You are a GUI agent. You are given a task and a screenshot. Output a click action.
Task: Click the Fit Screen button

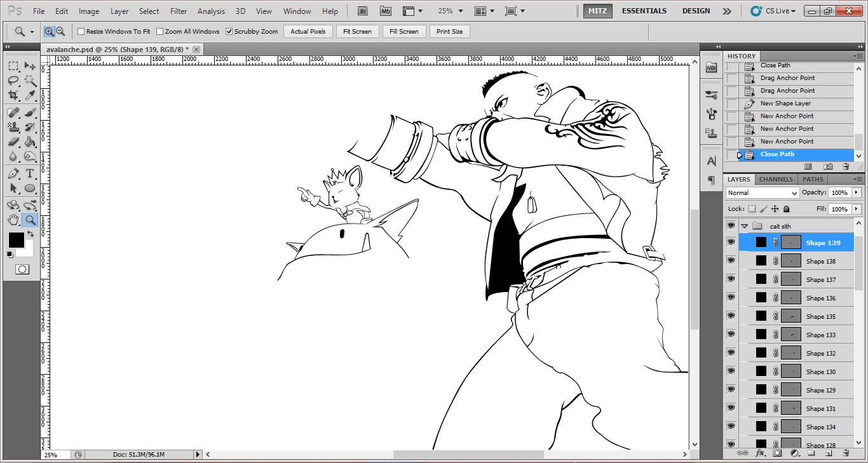(358, 31)
